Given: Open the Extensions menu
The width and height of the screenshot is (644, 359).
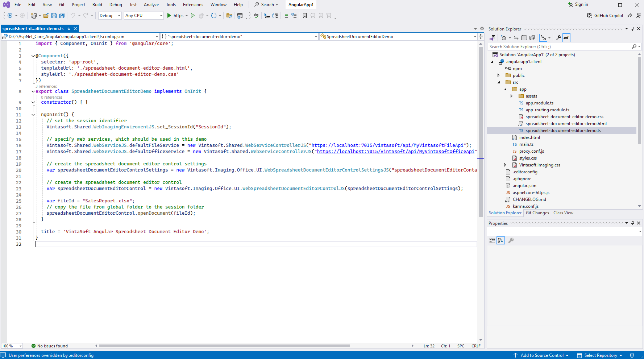Looking at the screenshot, I should (x=193, y=5).
